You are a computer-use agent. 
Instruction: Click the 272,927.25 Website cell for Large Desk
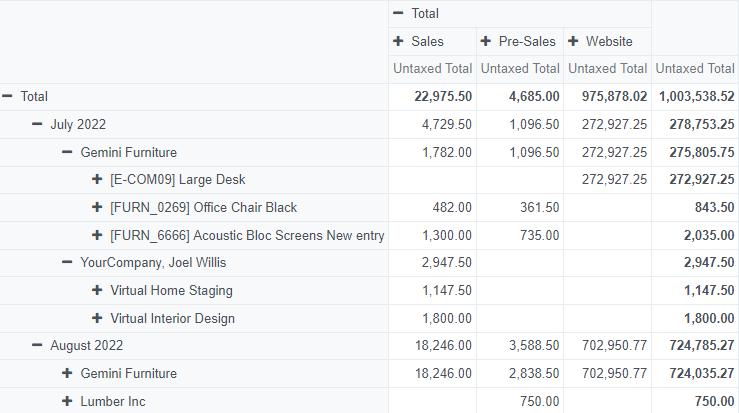(x=607, y=180)
